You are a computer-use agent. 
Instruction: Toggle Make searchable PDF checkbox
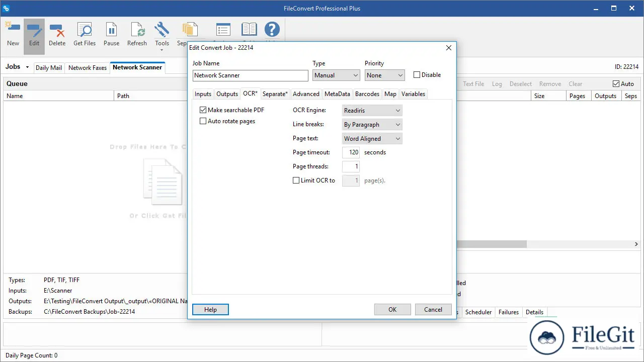203,110
